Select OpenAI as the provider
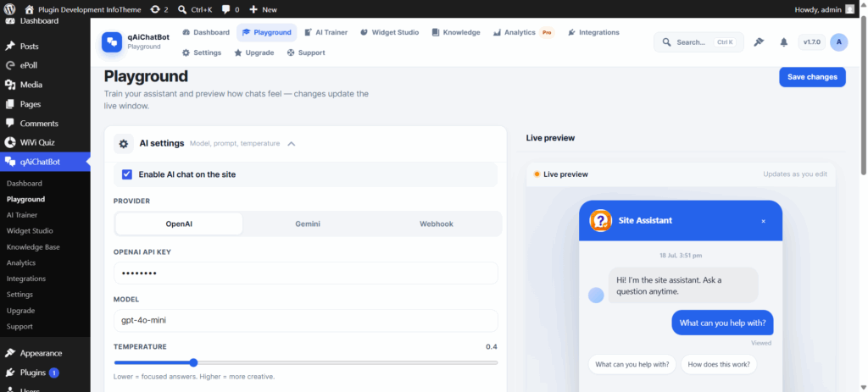 click(x=179, y=224)
